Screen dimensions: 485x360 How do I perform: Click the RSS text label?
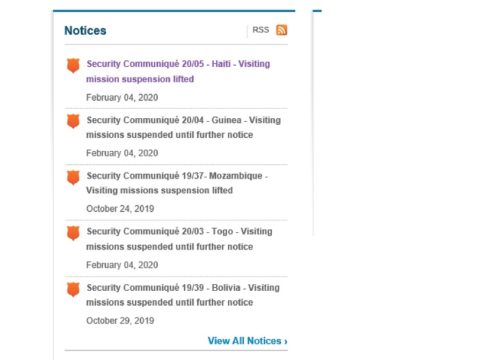coord(261,30)
